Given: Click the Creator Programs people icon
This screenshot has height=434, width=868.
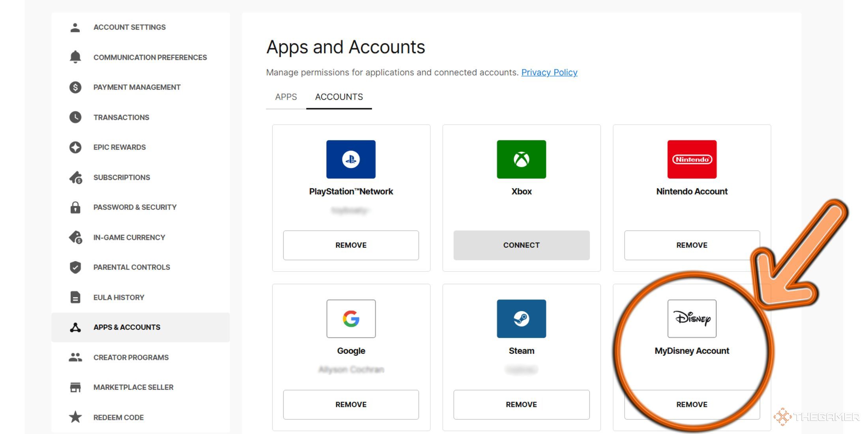Looking at the screenshot, I should [75, 357].
